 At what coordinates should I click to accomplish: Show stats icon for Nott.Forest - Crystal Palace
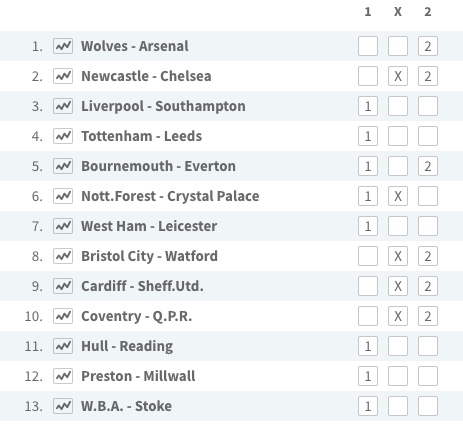[x=63, y=196]
